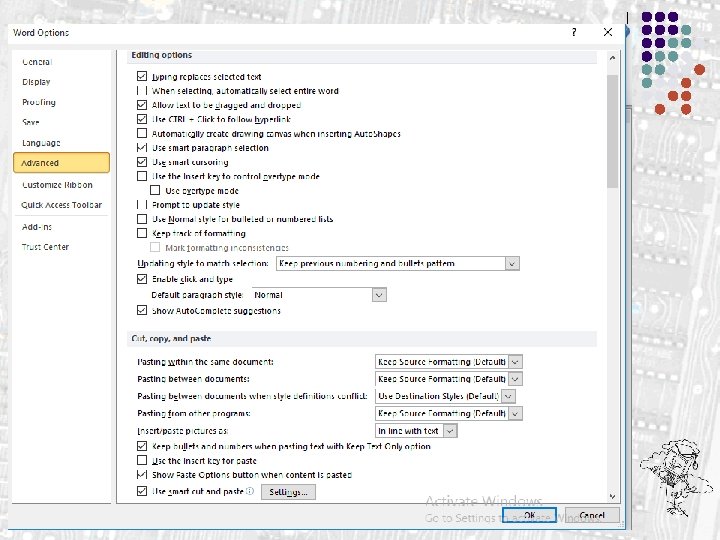
Task: Select the Display category
Action: tap(62, 82)
